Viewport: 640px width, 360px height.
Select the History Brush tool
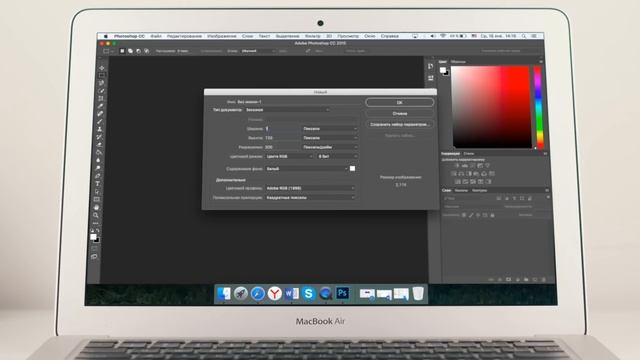[x=99, y=137]
